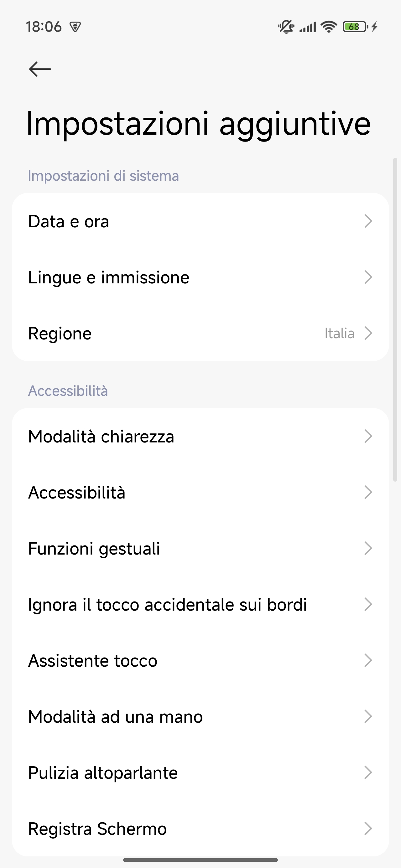Tap the back arrow icon
Viewport: 401px width, 868px height.
click(x=40, y=69)
